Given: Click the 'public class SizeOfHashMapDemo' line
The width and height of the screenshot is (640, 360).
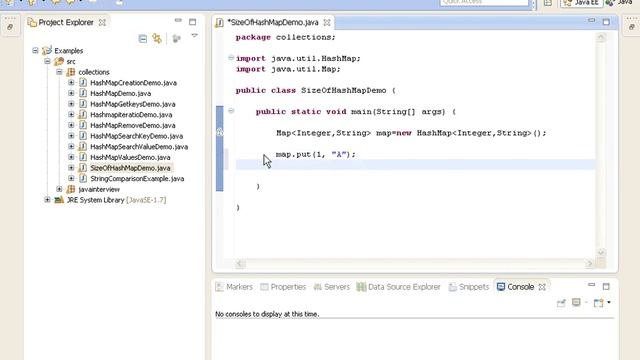Looking at the screenshot, I should [x=316, y=90].
